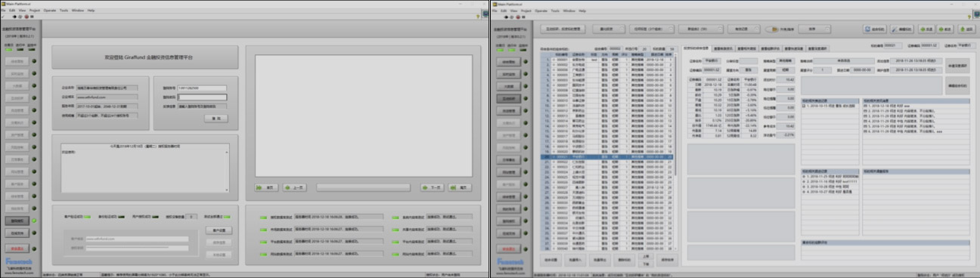
Task: Open Operate menu in left window
Action: [50, 11]
